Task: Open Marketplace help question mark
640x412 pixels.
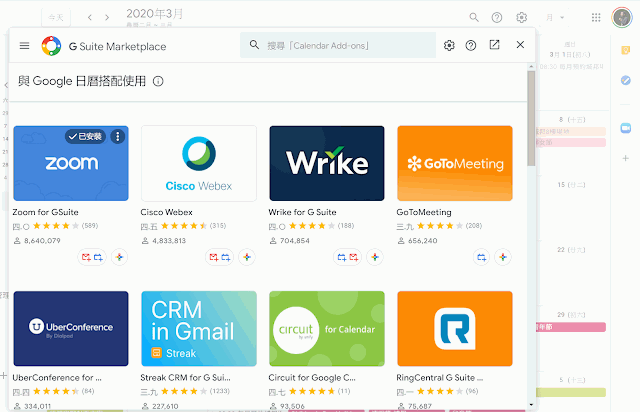Action: [471, 45]
